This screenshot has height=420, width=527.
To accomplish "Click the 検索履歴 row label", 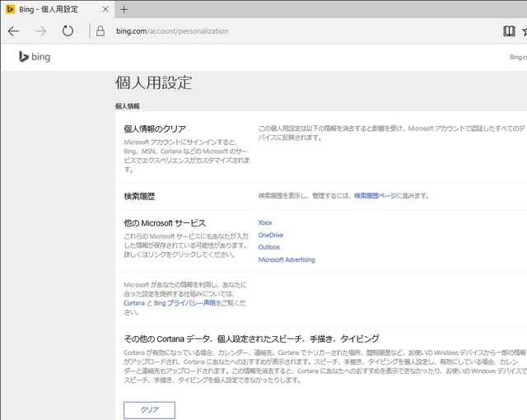I will pos(139,196).
